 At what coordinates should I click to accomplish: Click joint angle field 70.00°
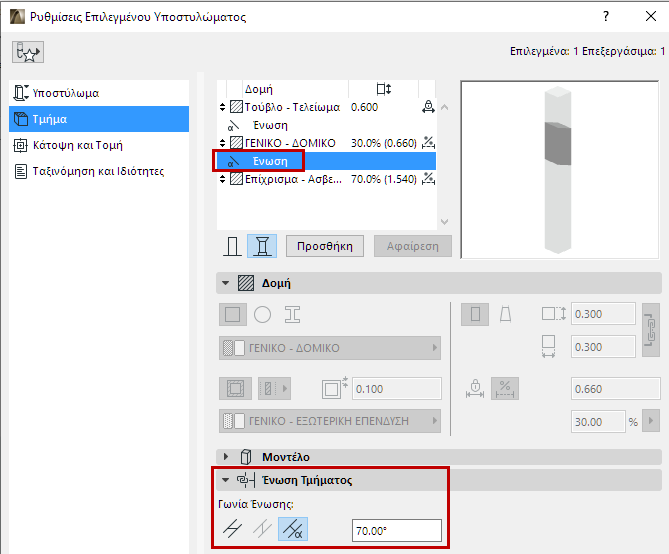coord(397,531)
